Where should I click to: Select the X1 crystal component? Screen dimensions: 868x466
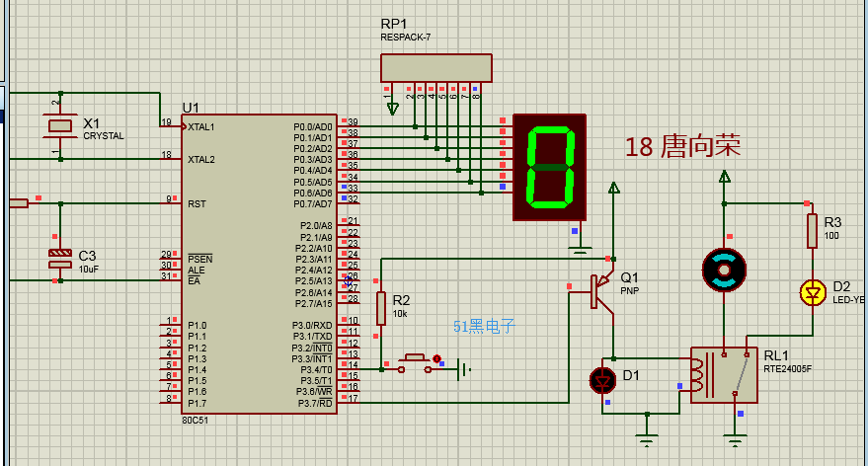coord(60,126)
